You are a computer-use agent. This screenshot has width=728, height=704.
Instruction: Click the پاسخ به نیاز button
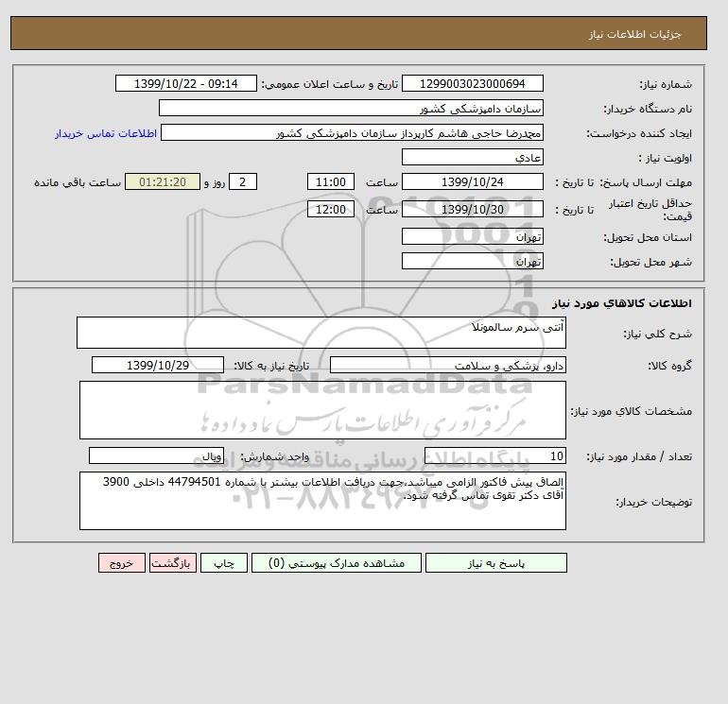(495, 562)
